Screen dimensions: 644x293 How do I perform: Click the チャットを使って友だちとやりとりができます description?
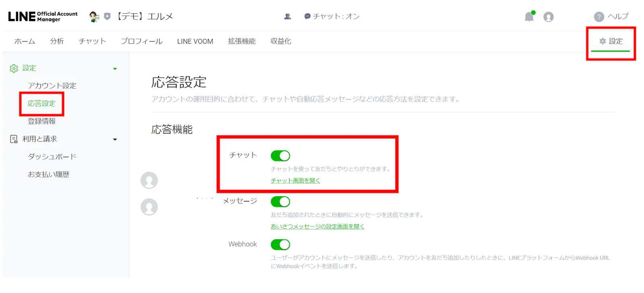[x=331, y=169]
